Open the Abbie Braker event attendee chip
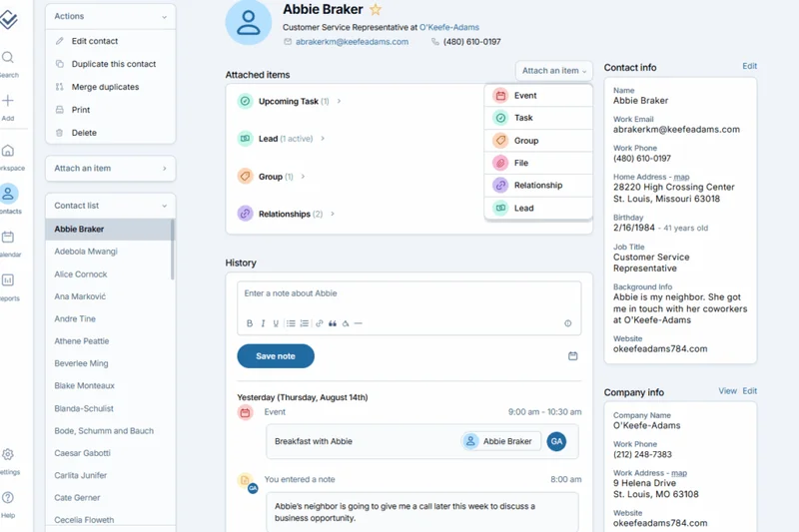The height and width of the screenshot is (532, 799). pos(501,441)
